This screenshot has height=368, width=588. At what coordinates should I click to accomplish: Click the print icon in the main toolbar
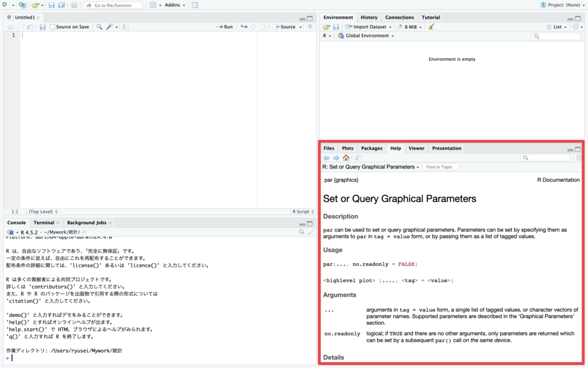coord(74,5)
